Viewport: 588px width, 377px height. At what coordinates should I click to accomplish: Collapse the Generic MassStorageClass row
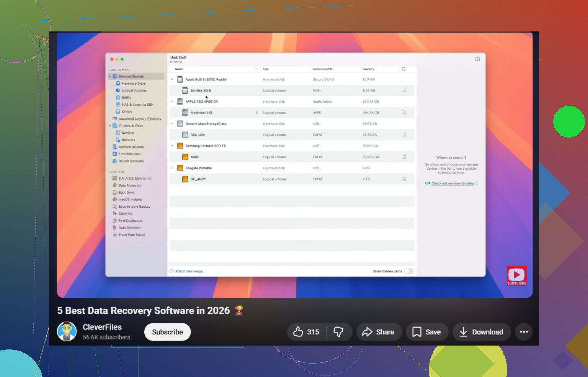point(172,124)
